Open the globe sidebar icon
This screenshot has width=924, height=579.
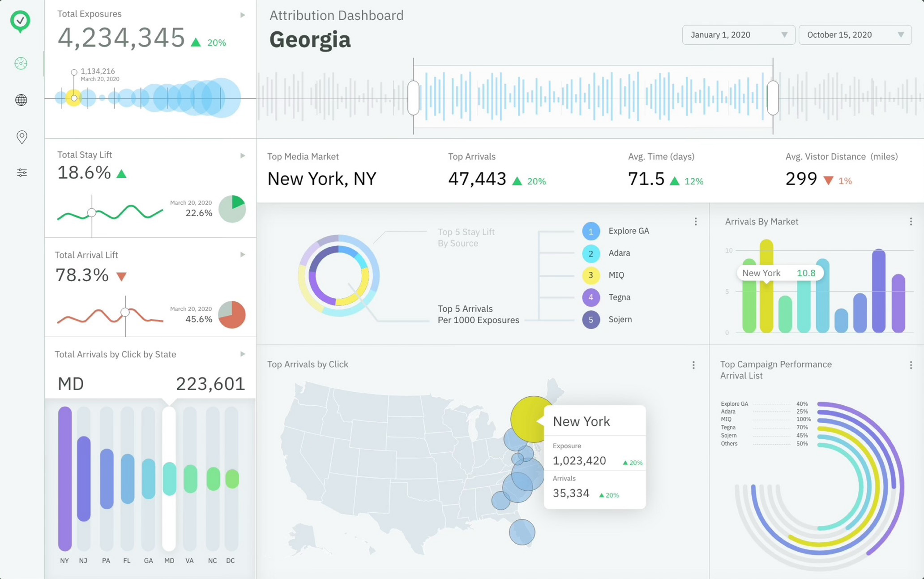21,100
